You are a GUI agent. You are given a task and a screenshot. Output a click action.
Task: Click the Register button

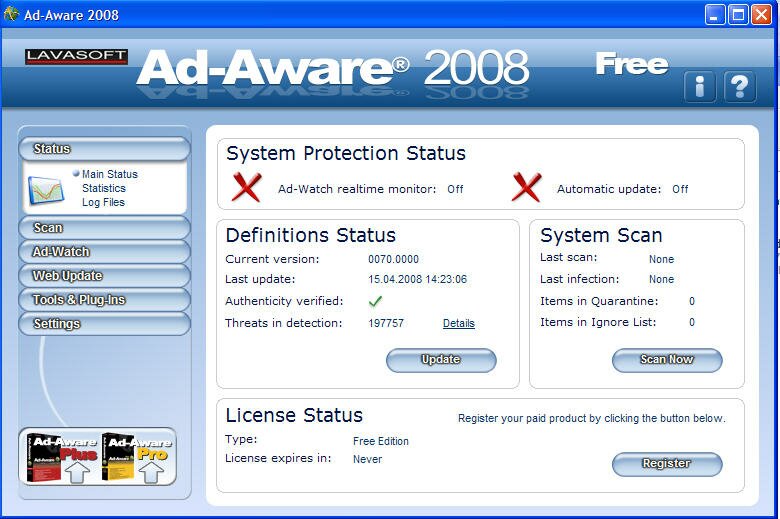click(667, 464)
